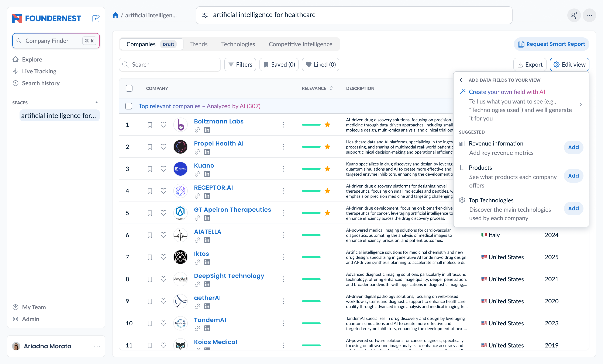Click the companies Search input
603x364 pixels.
coord(170,64)
